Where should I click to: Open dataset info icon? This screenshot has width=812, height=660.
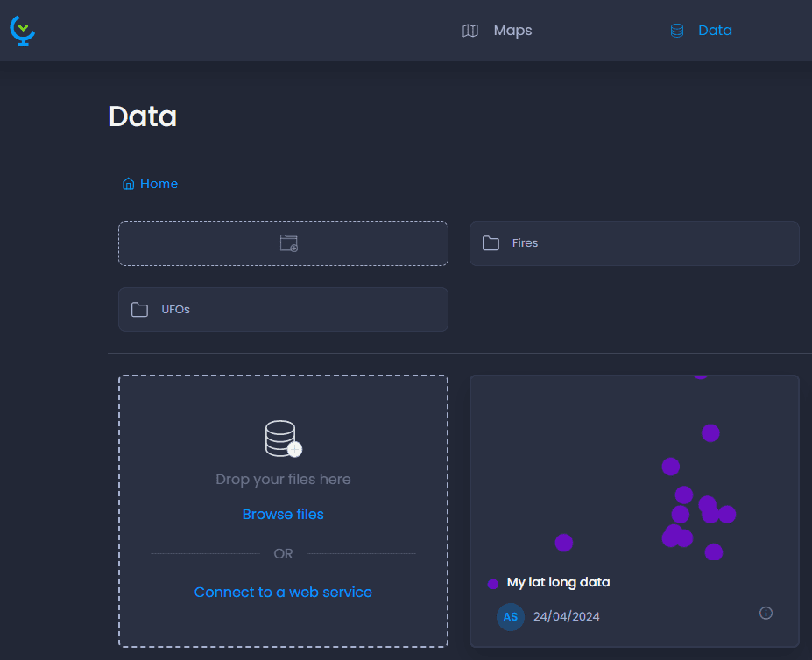(766, 614)
